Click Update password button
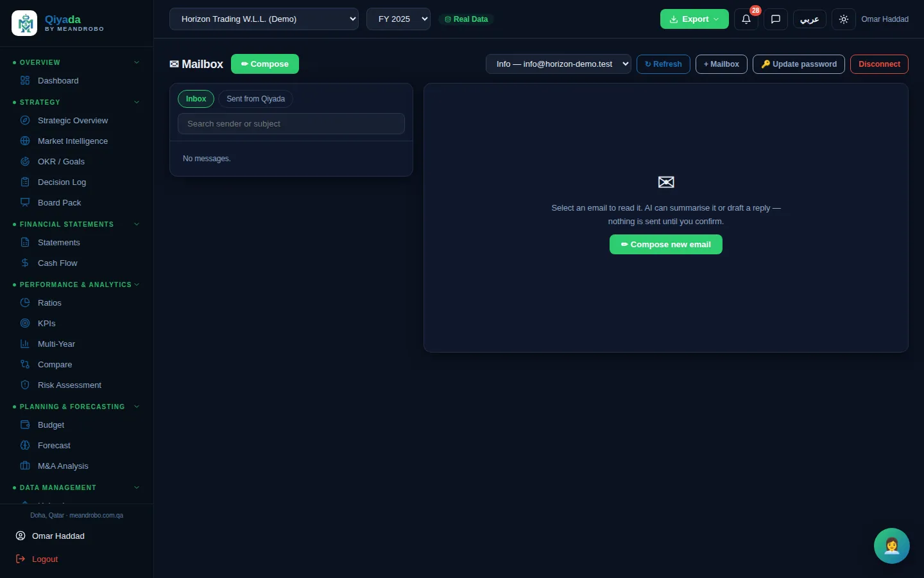The height and width of the screenshot is (578, 924). tap(799, 64)
